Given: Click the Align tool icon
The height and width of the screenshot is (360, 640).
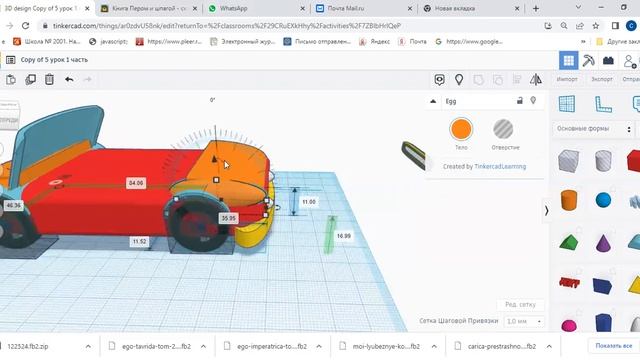Looking at the screenshot, I should pos(517,79).
